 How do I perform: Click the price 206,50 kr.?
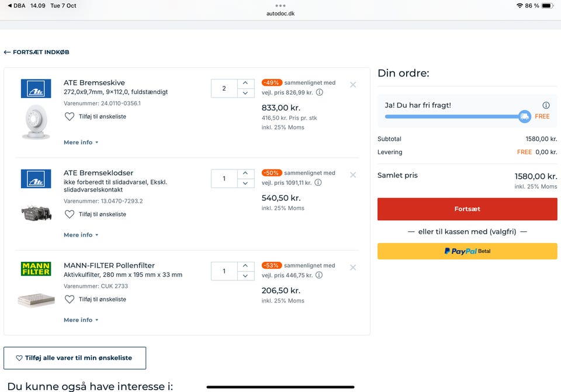tap(281, 290)
